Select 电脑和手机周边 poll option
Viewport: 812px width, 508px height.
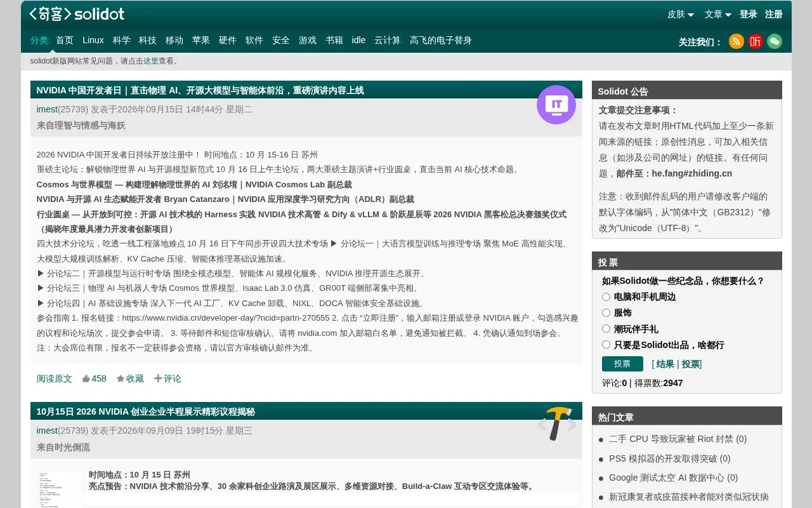[x=606, y=297]
